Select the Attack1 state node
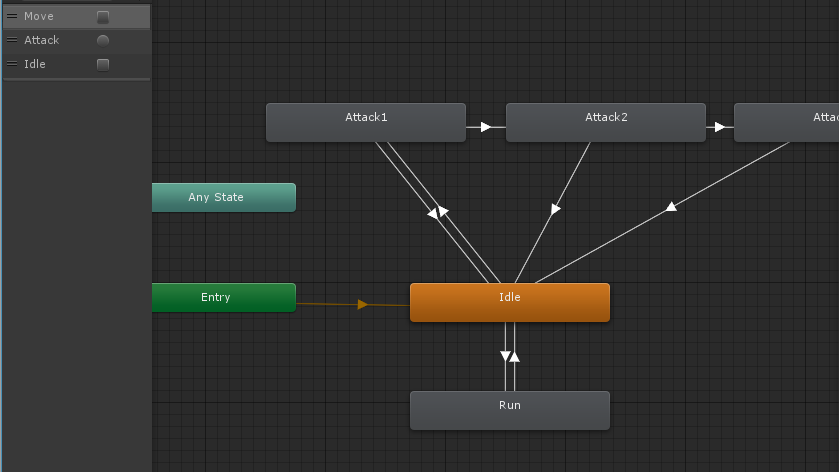The image size is (839, 472). [x=366, y=123]
